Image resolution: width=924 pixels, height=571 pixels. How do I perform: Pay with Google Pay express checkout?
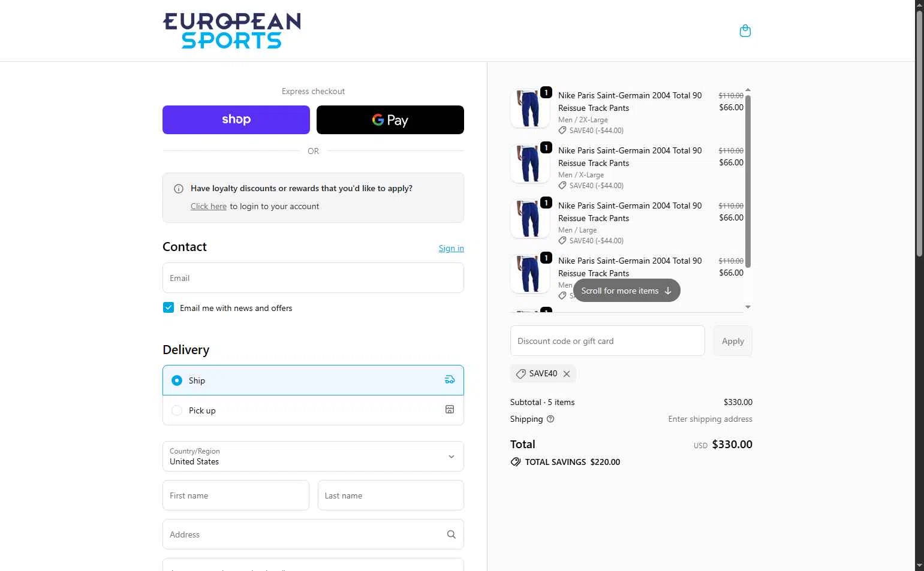tap(390, 120)
